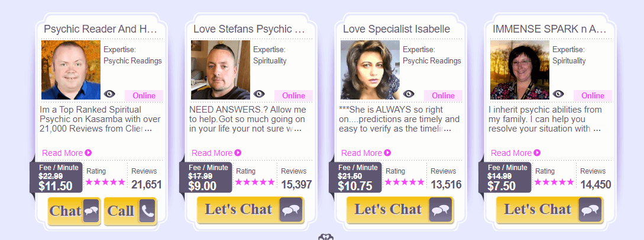Click the eye icon on Isabelle's card
The width and height of the screenshot is (644, 240).
coord(408,94)
